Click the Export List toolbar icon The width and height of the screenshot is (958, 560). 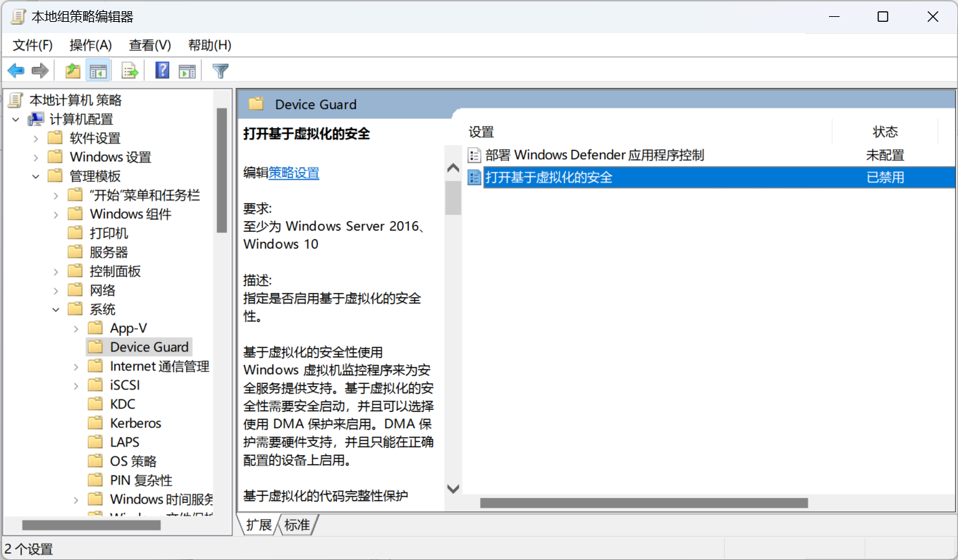130,71
